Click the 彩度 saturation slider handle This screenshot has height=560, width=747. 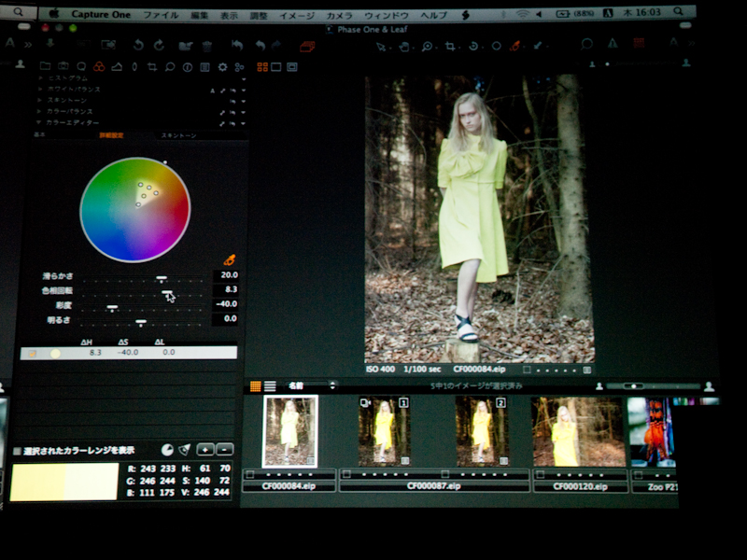tap(112, 306)
